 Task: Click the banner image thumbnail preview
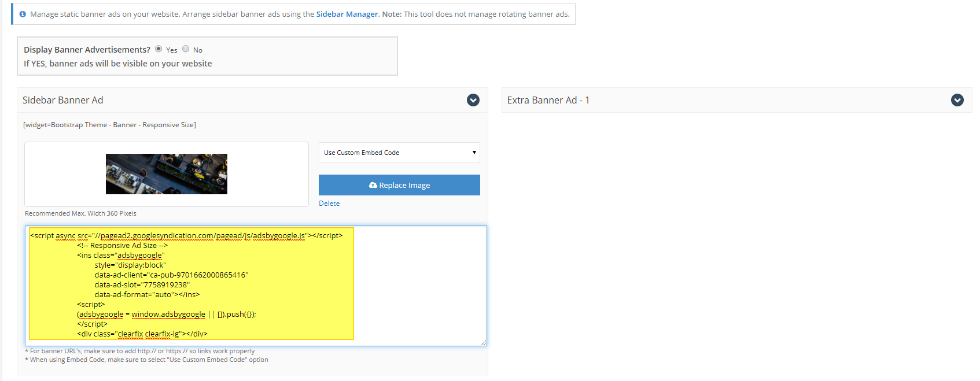pos(167,174)
